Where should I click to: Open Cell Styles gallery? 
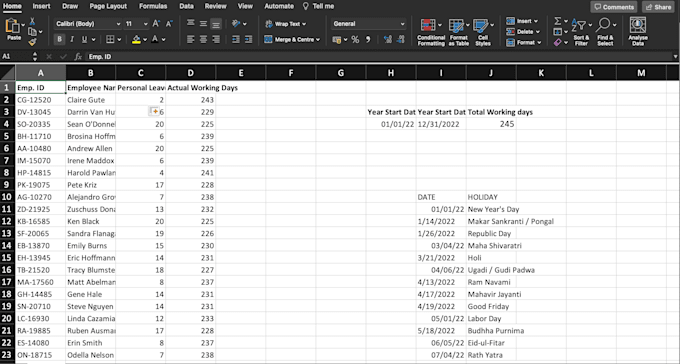pyautogui.click(x=482, y=32)
